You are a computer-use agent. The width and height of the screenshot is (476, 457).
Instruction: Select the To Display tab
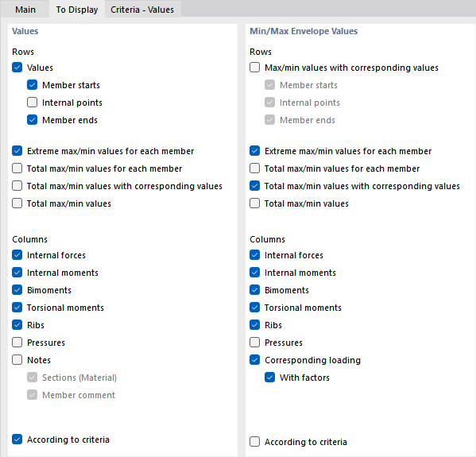(77, 10)
